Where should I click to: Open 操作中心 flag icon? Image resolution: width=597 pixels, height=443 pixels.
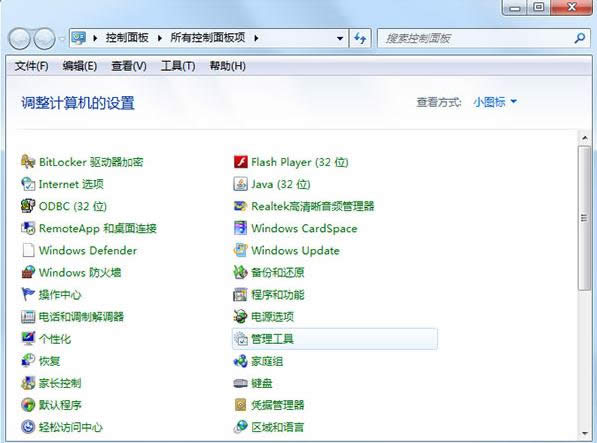28,294
